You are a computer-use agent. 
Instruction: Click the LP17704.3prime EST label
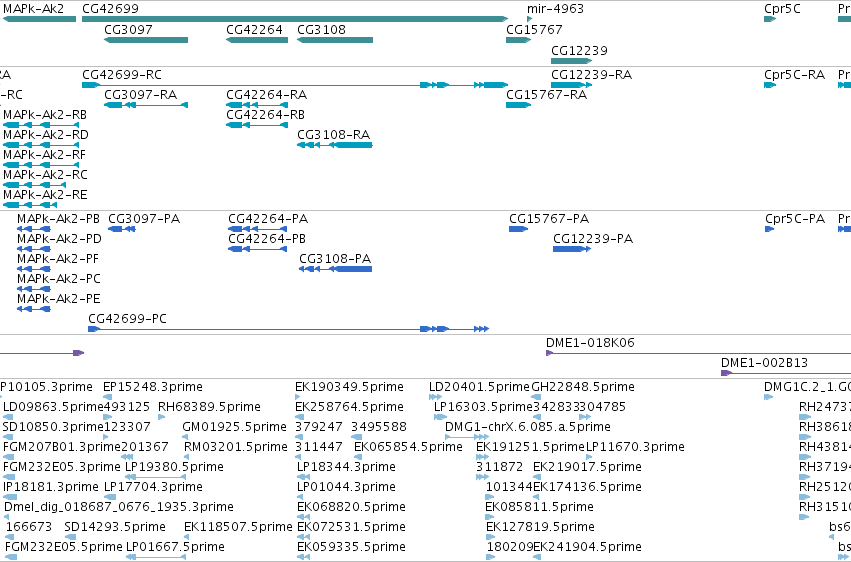tap(153, 487)
